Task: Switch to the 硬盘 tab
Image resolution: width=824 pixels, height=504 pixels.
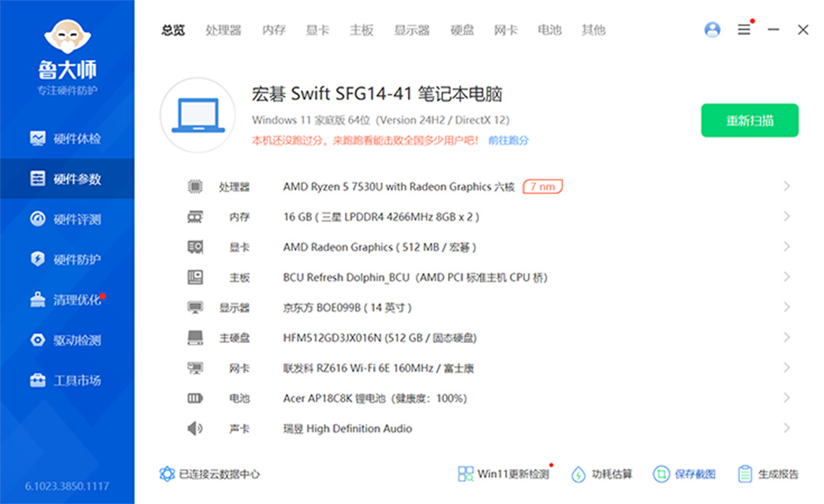Action: (462, 30)
